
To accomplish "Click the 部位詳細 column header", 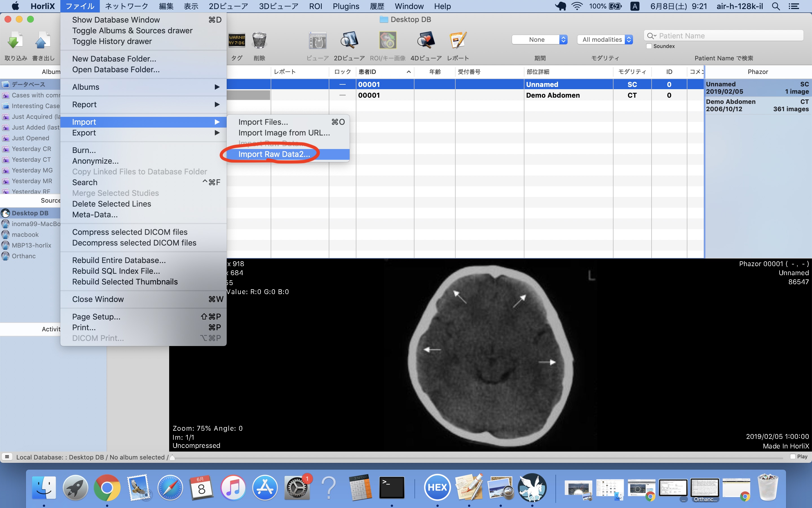I will point(568,72).
